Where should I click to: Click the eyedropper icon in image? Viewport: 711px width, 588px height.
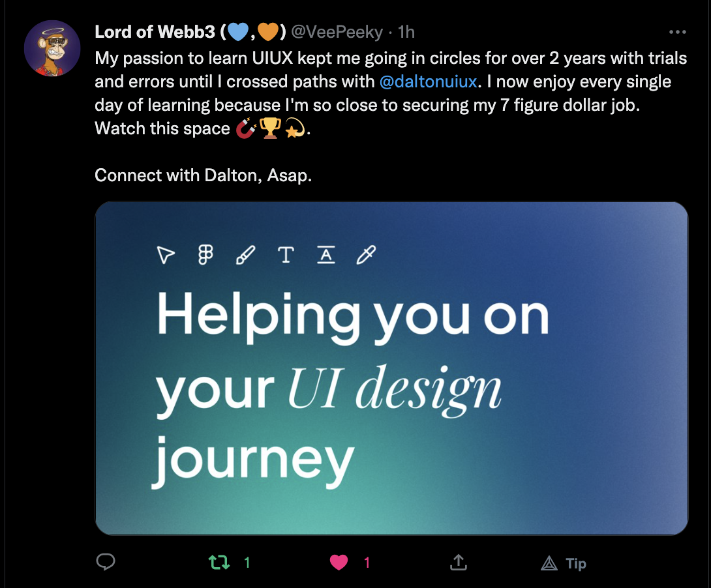click(x=366, y=255)
